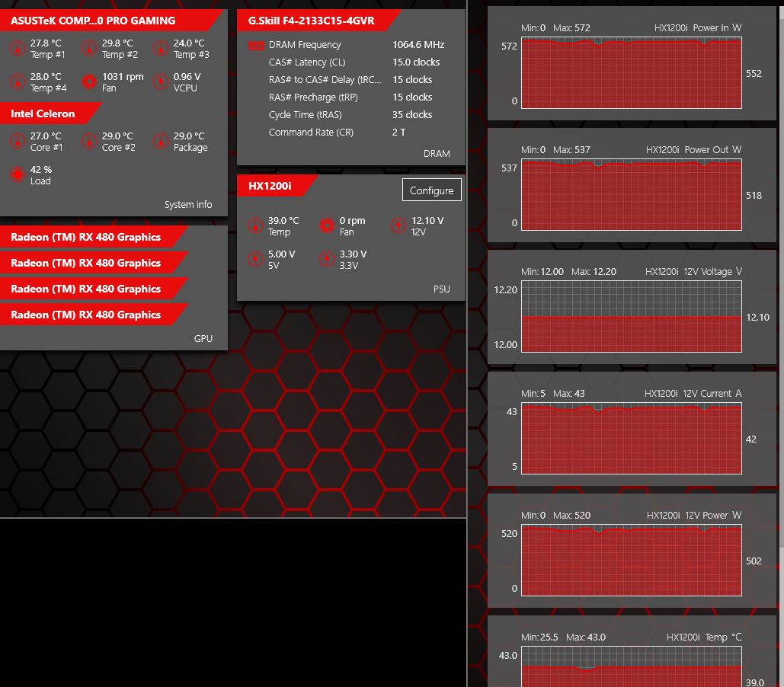Click the 2 T Command Rate value

coord(398,132)
